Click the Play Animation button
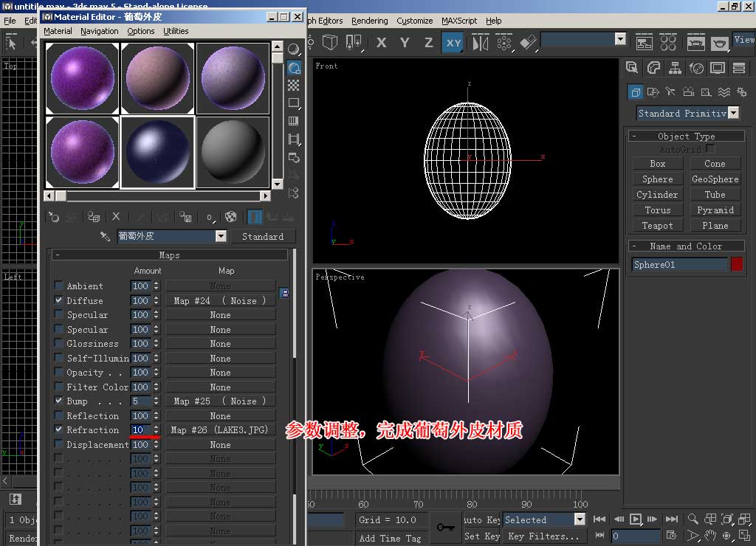Image resolution: width=756 pixels, height=546 pixels. [636, 519]
